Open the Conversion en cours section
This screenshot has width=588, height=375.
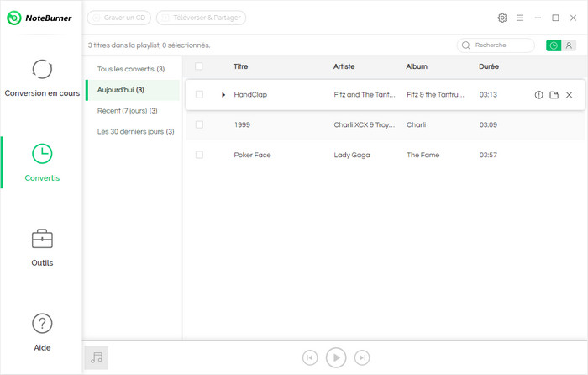(x=42, y=78)
